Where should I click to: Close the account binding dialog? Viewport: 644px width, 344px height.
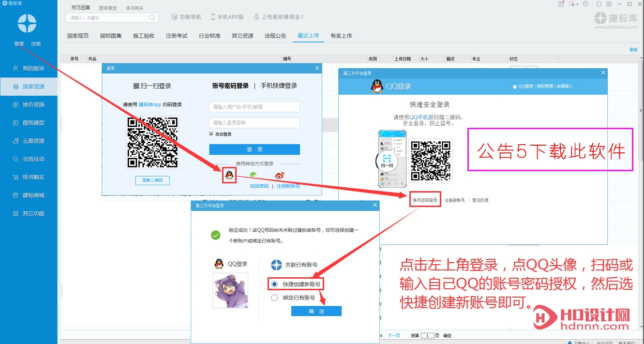[x=375, y=205]
